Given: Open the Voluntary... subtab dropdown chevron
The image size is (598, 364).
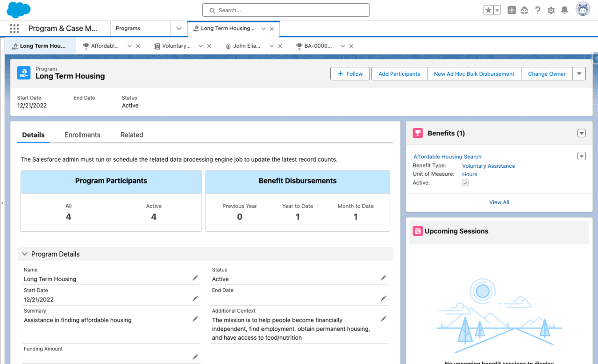Looking at the screenshot, I should coord(201,46).
